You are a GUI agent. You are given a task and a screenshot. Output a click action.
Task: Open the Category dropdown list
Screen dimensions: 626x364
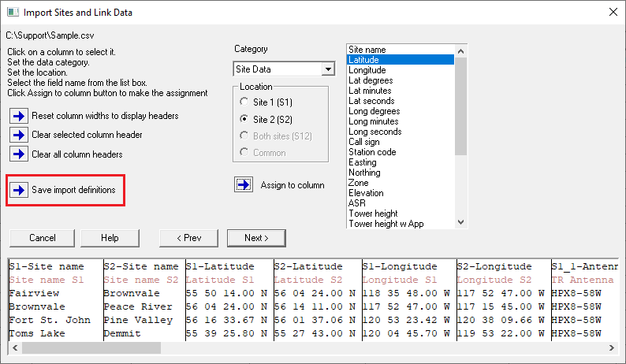point(327,69)
